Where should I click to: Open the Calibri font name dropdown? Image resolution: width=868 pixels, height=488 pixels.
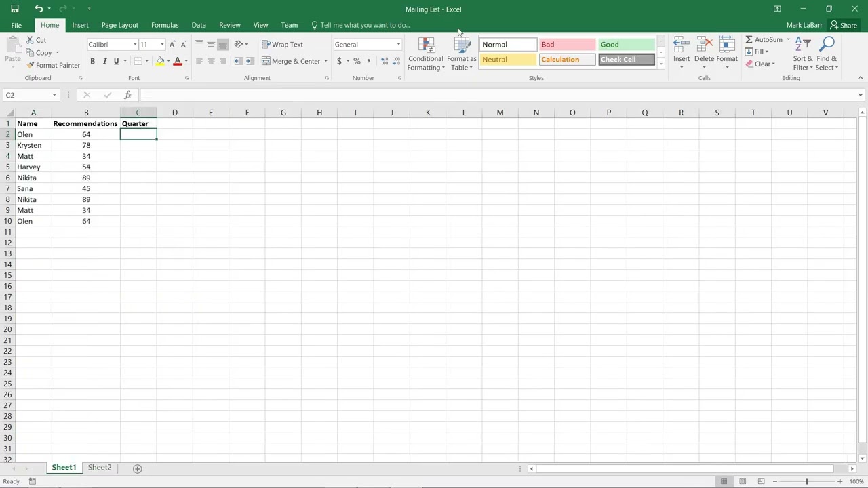coord(134,45)
